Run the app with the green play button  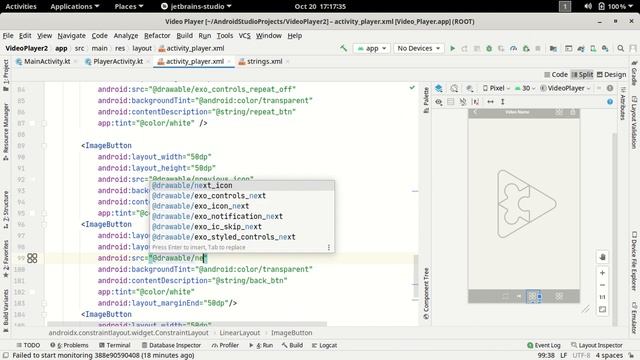coord(452,48)
